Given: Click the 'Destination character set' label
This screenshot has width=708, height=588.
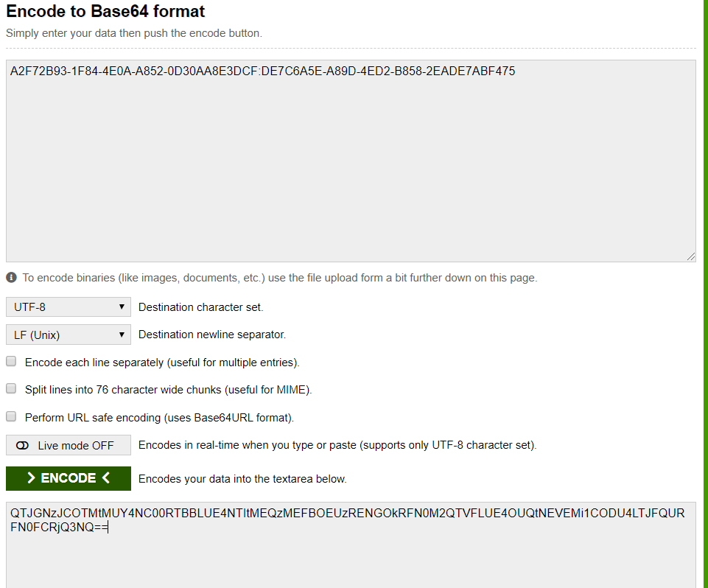Looking at the screenshot, I should pos(200,307).
